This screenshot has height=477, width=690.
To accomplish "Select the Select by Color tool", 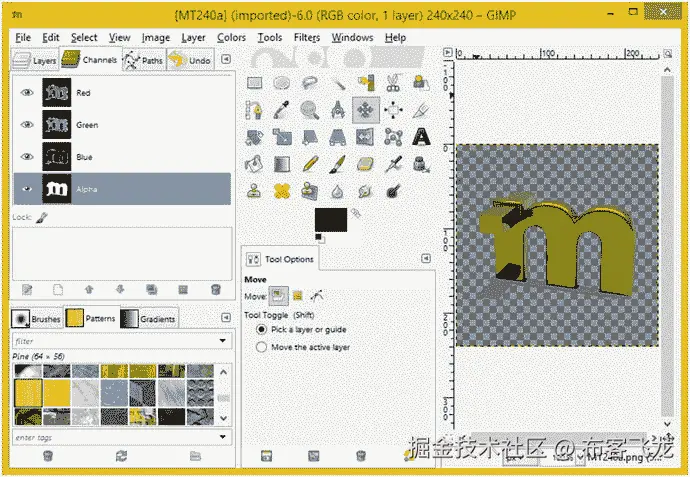I will pos(366,83).
